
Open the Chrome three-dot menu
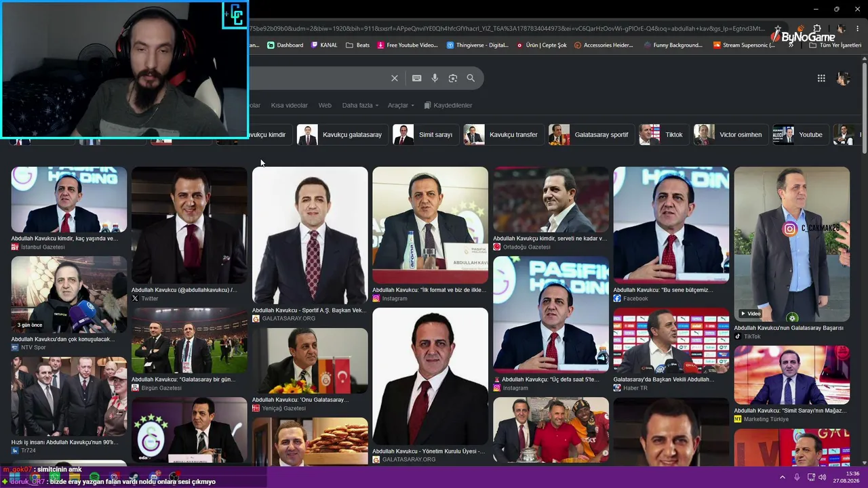[x=857, y=28]
